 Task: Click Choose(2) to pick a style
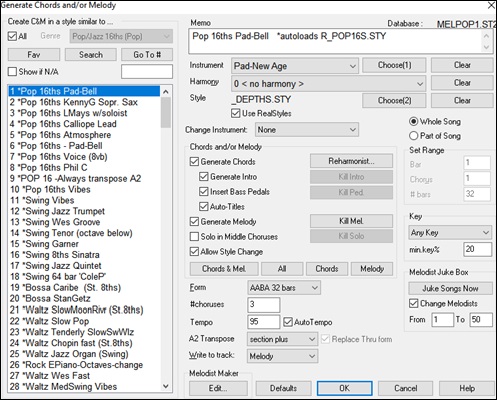[394, 100]
